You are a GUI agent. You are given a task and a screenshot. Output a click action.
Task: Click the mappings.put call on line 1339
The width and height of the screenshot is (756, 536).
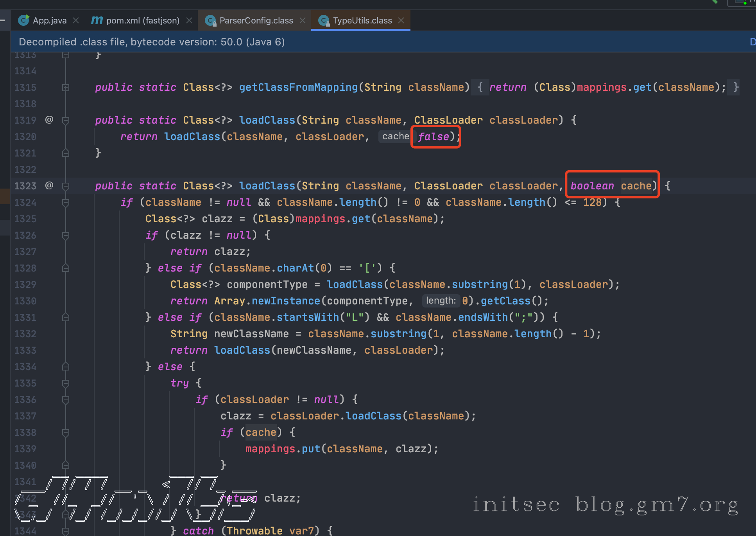[x=311, y=449]
